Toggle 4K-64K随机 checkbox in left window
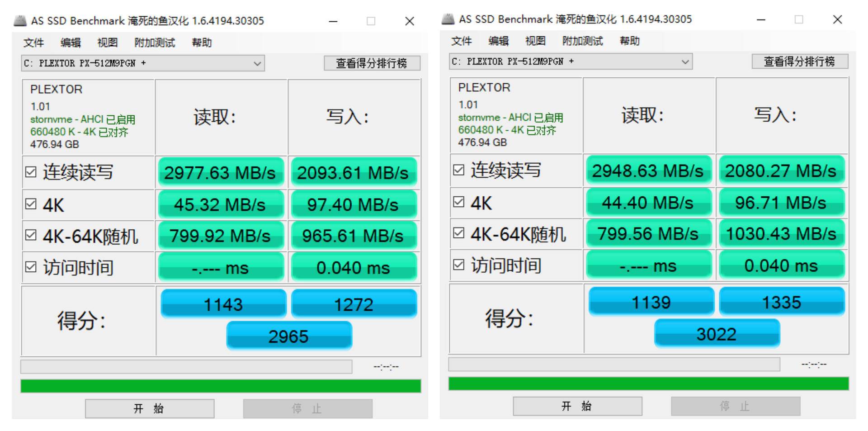 (x=31, y=235)
